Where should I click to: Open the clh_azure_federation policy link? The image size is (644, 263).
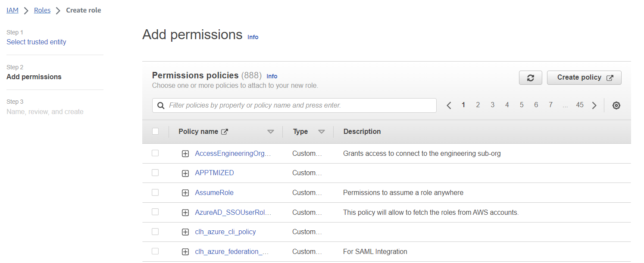(232, 251)
